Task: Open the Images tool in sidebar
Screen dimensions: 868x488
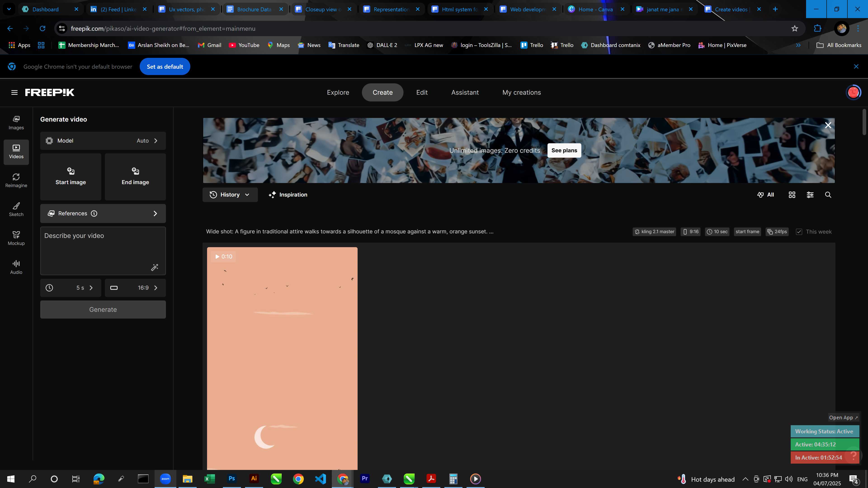Action: [16, 123]
